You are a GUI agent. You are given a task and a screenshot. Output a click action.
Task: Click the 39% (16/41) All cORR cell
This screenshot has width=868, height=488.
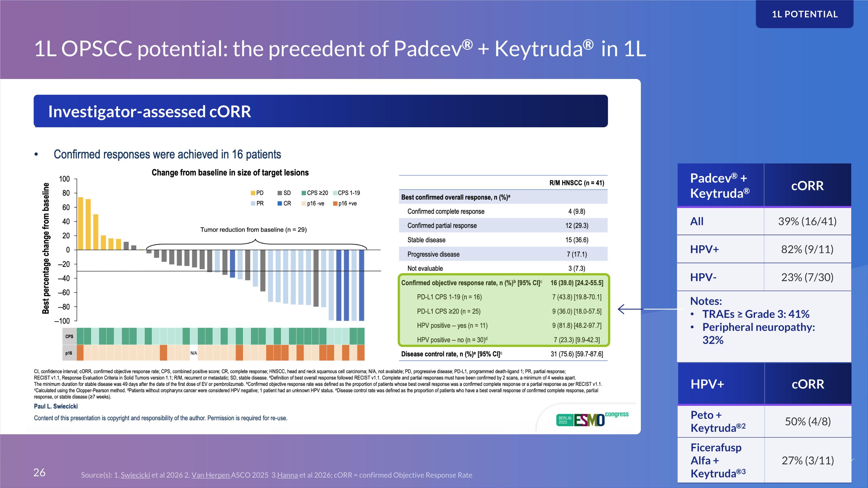click(807, 221)
